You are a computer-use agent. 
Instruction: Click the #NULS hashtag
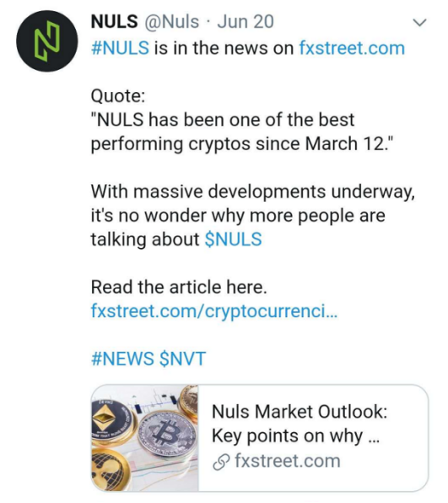(121, 48)
